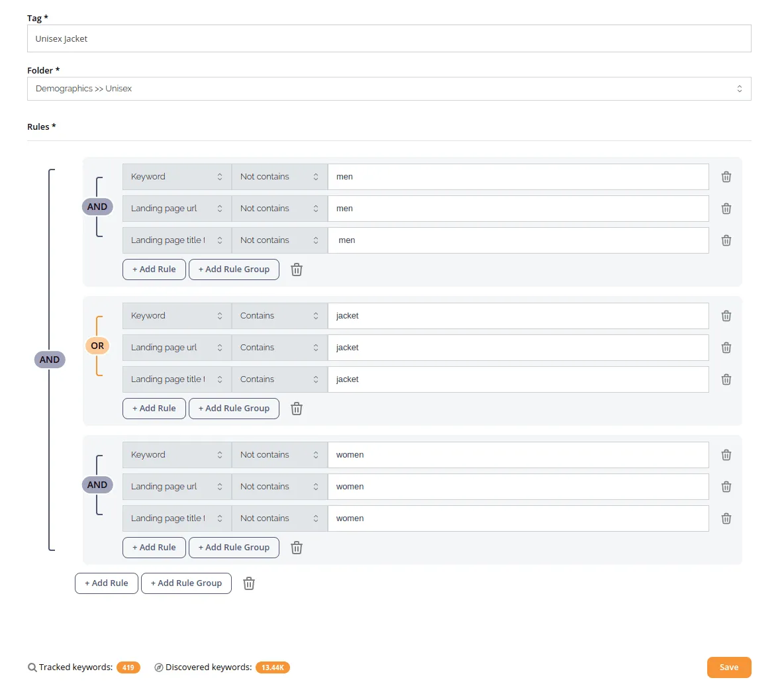Delete the OR rule group with trash icon
Viewport: 784px width, 688px height.
point(297,409)
